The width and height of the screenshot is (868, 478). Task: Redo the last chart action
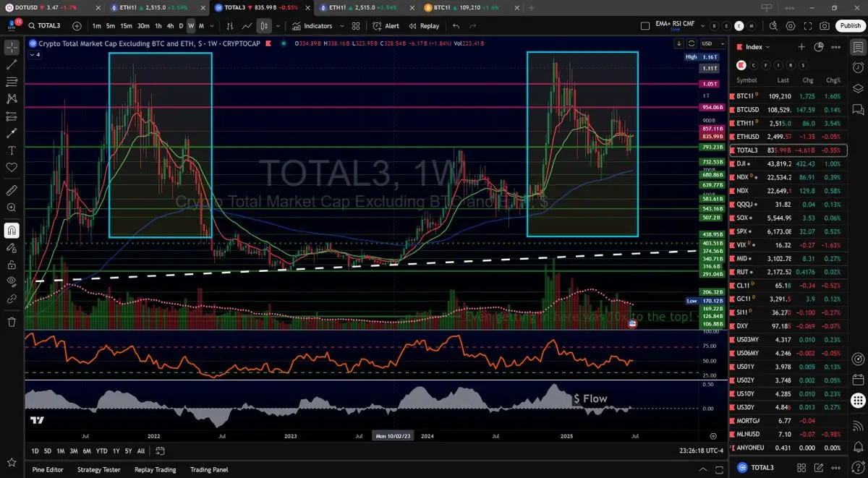click(x=473, y=26)
